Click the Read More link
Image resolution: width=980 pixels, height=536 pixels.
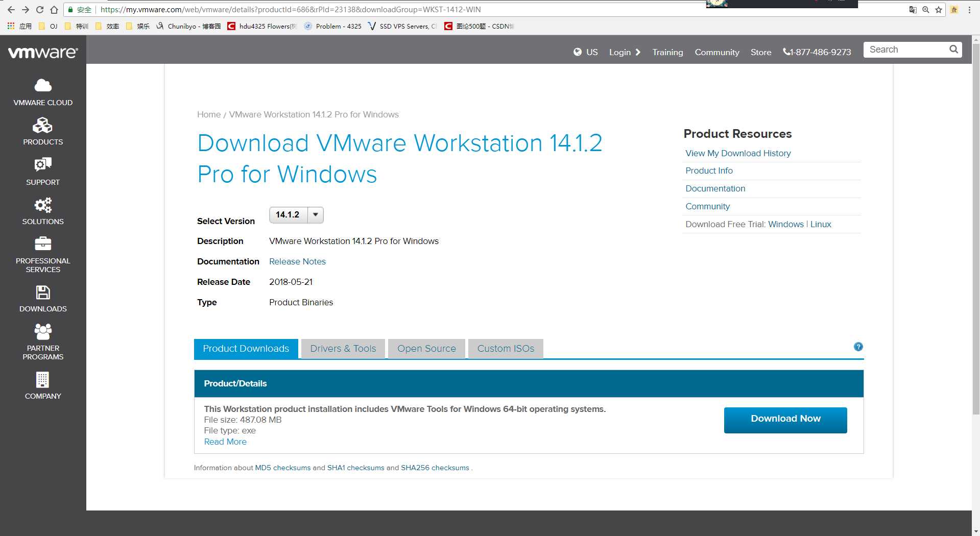tap(225, 442)
